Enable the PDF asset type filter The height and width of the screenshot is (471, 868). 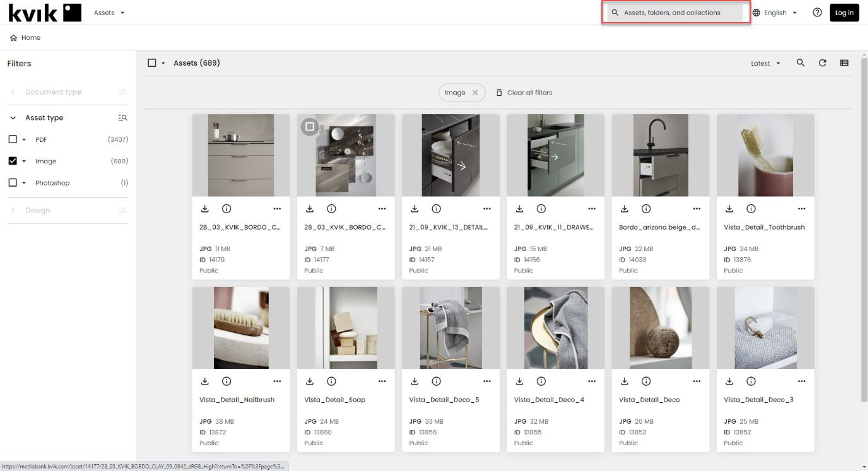[12, 139]
